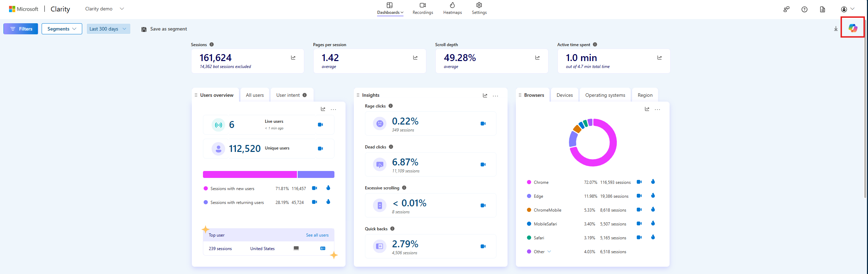This screenshot has height=274, width=868.
Task: Show Dead clicks info icon
Action: (391, 147)
